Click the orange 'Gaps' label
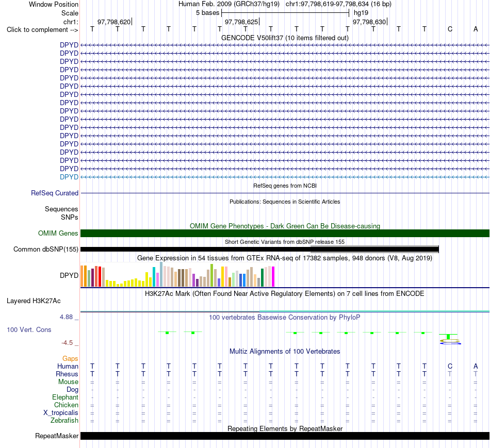The image size is (490, 448). coord(70,359)
